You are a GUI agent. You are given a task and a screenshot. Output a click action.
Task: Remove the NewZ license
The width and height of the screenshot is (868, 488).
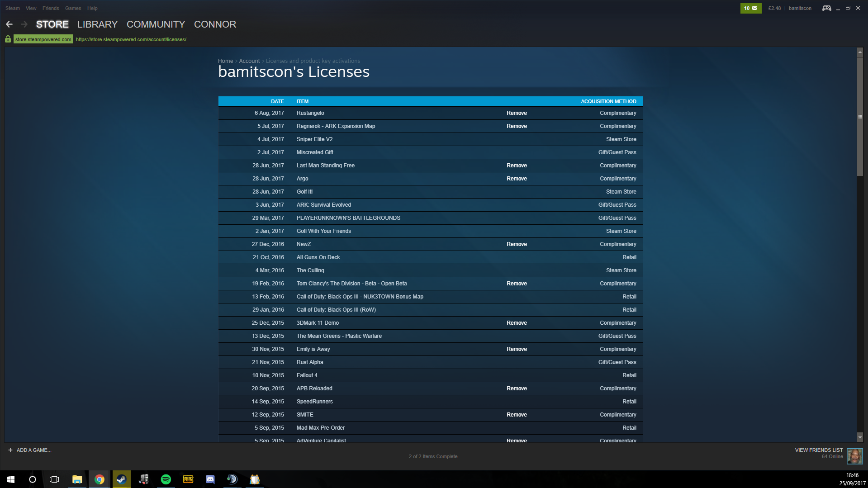coord(517,244)
